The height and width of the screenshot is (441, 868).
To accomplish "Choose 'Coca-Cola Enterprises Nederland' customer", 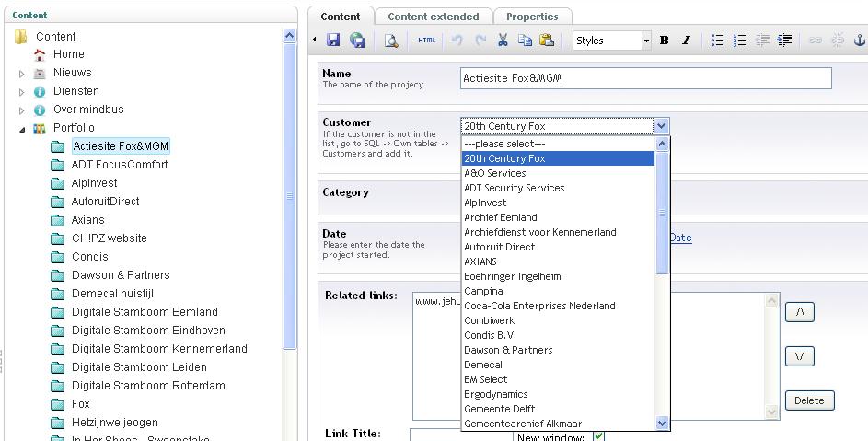I will 558,306.
